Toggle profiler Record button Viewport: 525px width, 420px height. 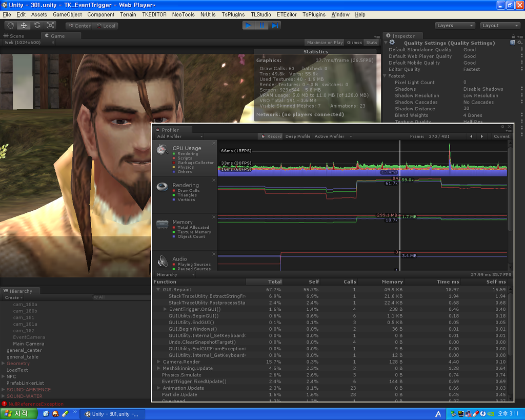click(271, 136)
